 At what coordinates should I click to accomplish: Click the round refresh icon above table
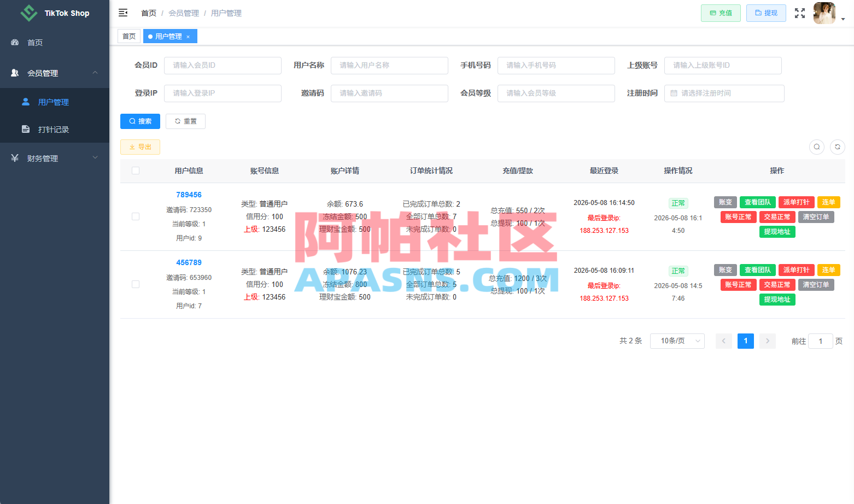(838, 146)
